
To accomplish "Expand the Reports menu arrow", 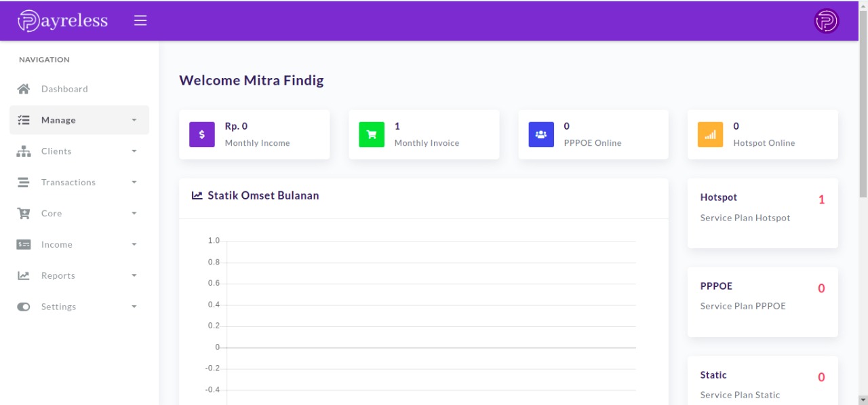I will [x=134, y=275].
